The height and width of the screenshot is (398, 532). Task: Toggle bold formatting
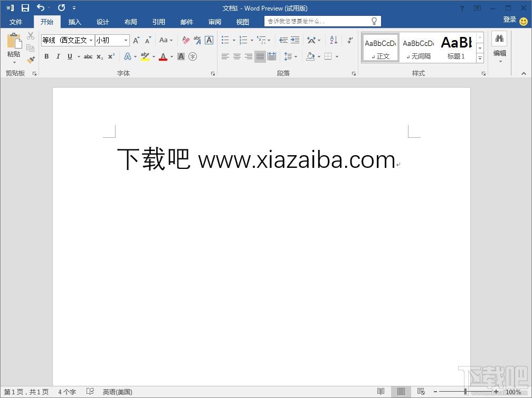coord(46,56)
